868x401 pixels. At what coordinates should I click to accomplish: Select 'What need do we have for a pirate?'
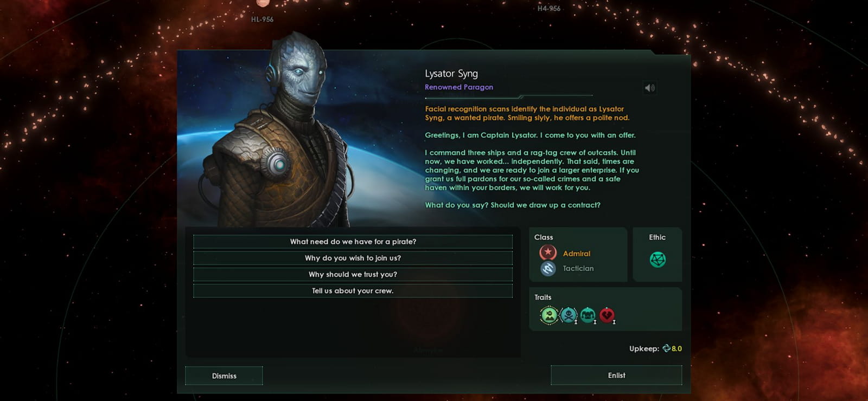(x=353, y=242)
